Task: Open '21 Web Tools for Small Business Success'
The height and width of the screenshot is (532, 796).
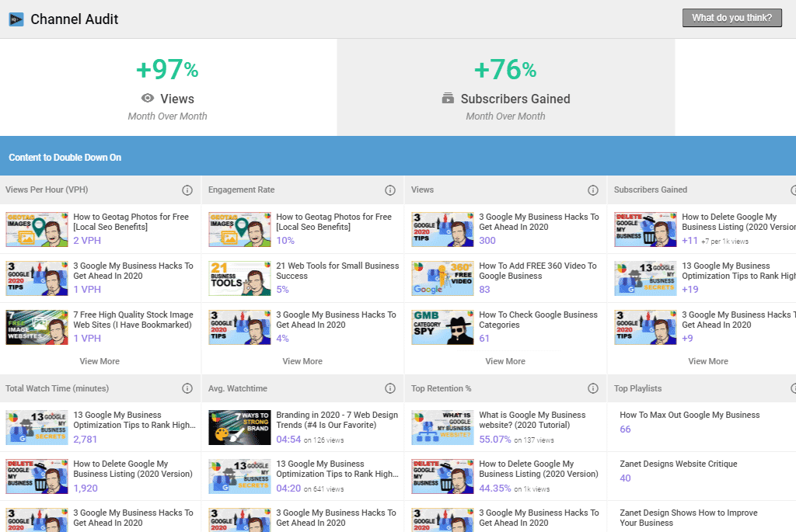Action: click(337, 270)
